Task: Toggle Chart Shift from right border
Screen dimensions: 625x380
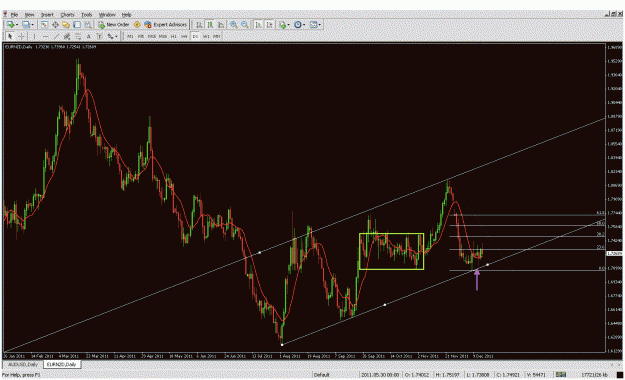Action: coord(269,25)
